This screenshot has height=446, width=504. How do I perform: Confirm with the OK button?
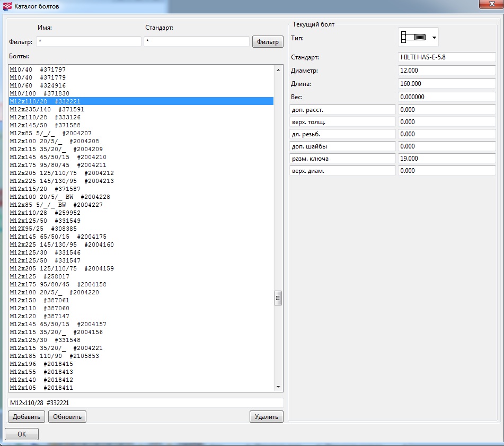pyautogui.click(x=22, y=434)
